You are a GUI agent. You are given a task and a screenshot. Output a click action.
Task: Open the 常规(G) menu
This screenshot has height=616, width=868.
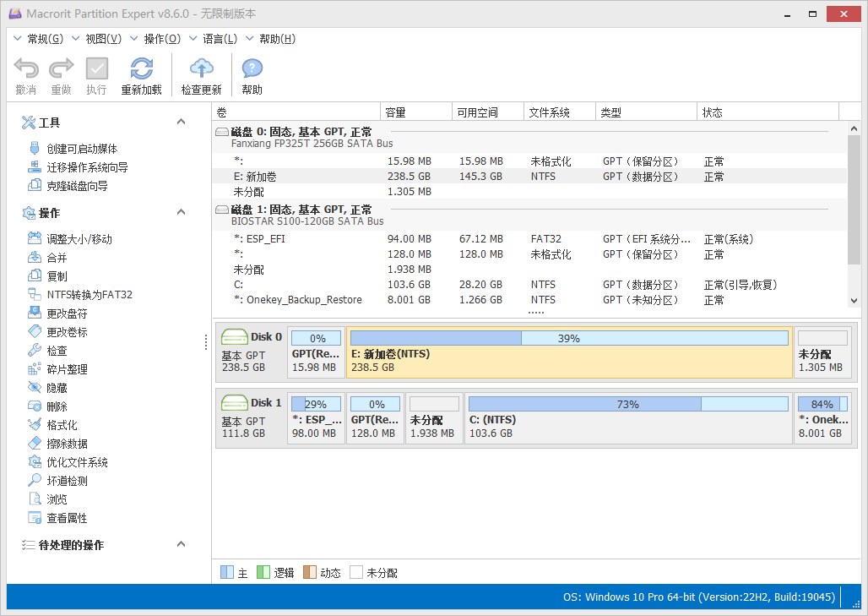pyautogui.click(x=38, y=39)
